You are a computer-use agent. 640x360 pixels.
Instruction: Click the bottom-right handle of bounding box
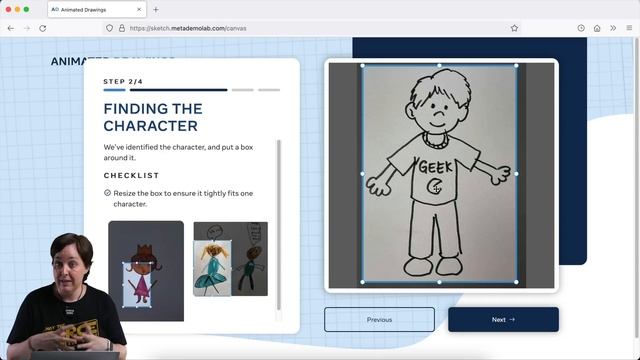pyautogui.click(x=516, y=282)
